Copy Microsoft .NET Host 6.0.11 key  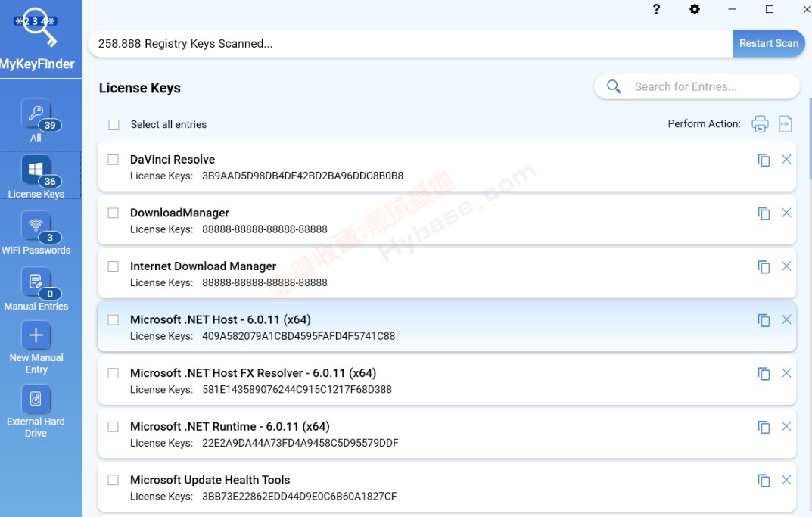(764, 320)
